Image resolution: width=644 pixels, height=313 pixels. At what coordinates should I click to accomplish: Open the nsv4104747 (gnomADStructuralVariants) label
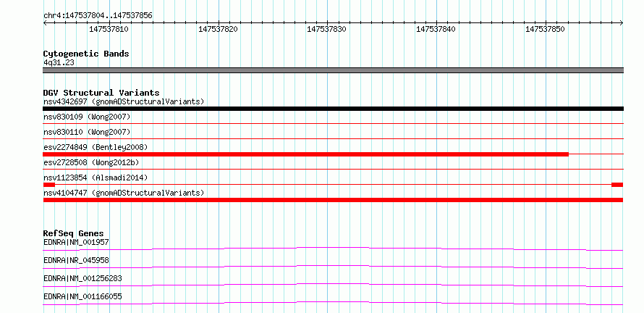(x=124, y=193)
